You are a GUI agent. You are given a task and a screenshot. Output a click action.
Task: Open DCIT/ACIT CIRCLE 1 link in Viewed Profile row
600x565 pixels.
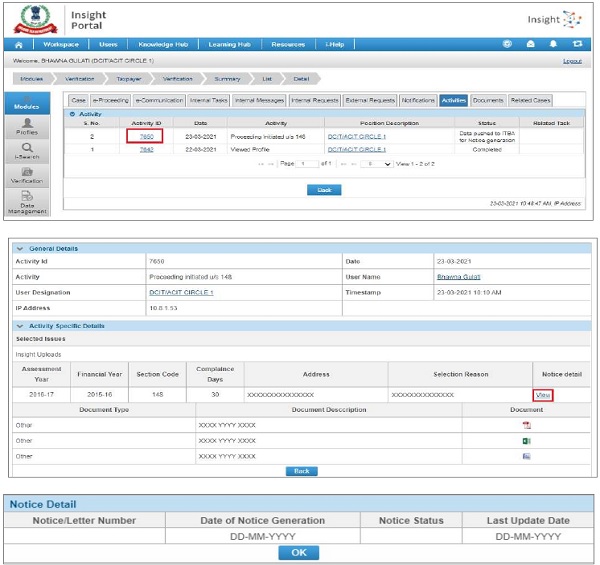tap(357, 150)
